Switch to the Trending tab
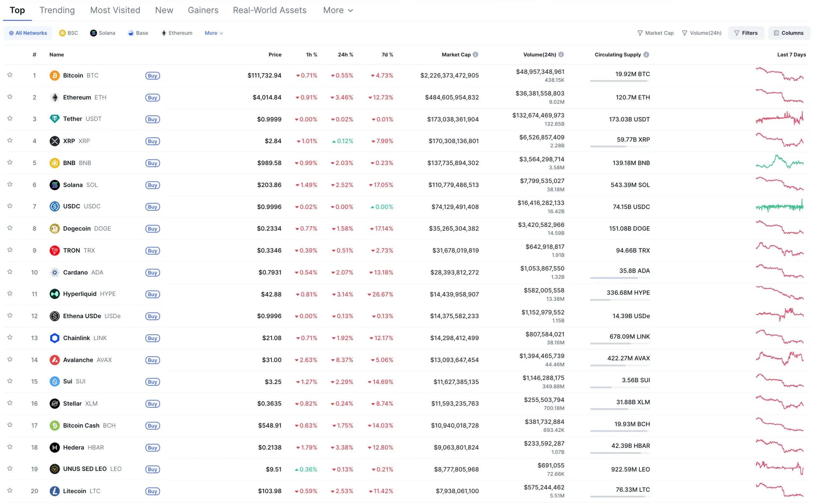Screen dimensions: 814x504 pos(57,10)
